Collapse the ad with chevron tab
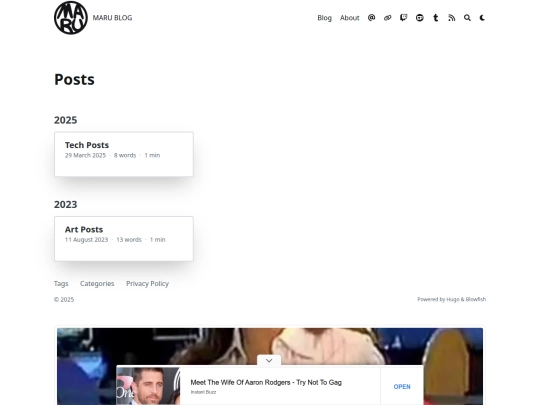The height and width of the screenshot is (405, 540). pyautogui.click(x=269, y=360)
